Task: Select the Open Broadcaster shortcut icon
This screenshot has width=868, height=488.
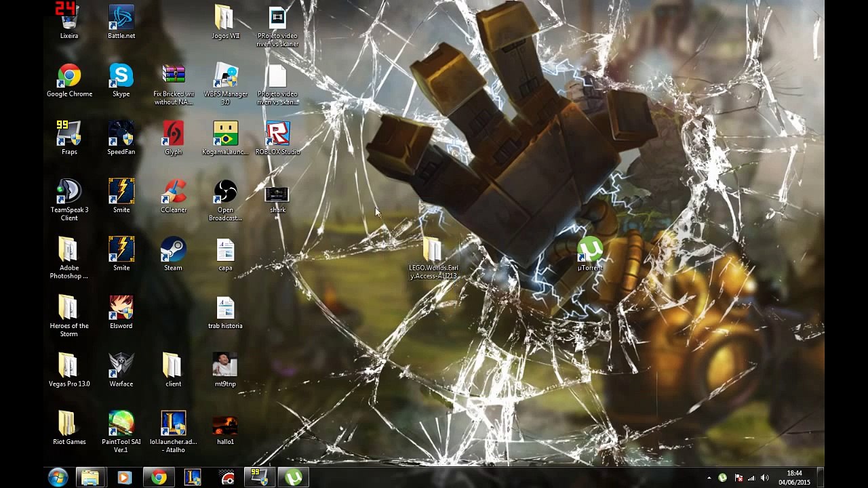Action: (225, 200)
